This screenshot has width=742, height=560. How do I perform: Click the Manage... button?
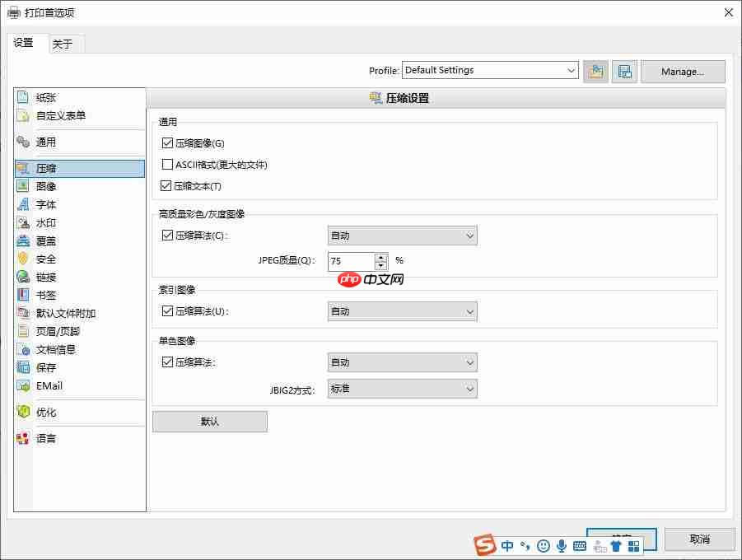point(683,72)
